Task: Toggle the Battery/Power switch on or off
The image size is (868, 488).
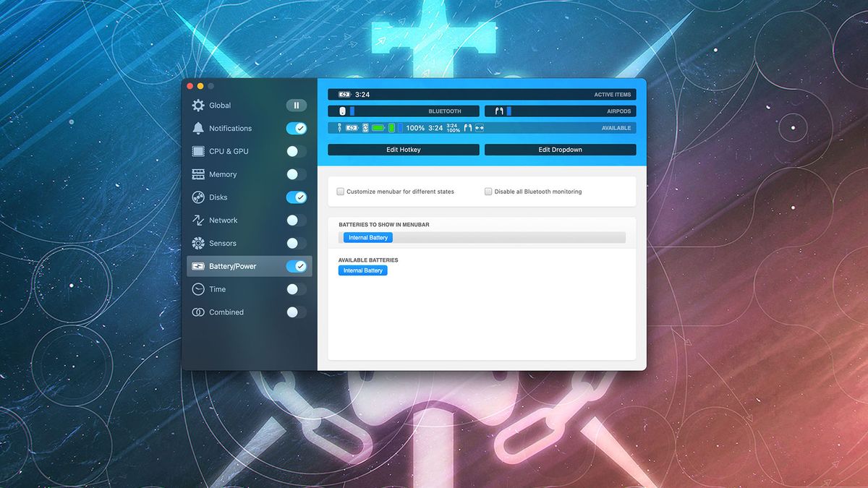Action: coord(297,266)
